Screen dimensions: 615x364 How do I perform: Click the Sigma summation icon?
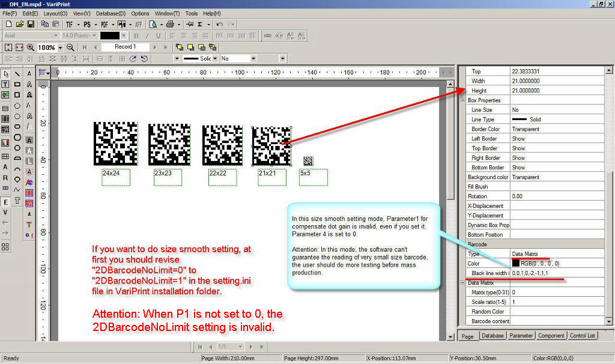coord(200,24)
